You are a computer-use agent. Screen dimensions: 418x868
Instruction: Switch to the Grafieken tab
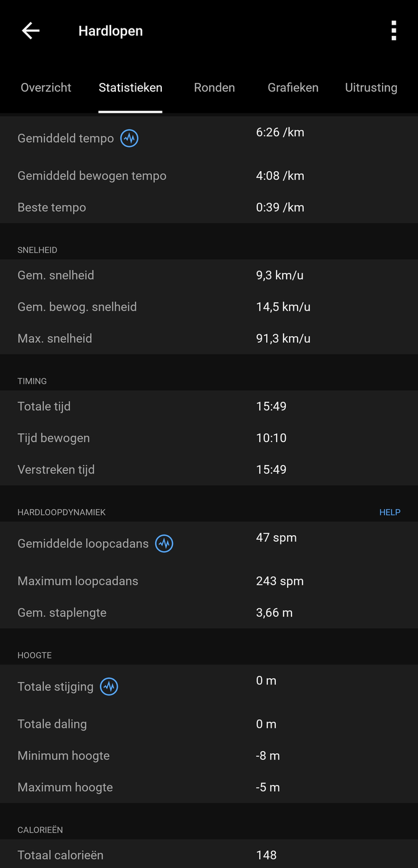tap(293, 87)
